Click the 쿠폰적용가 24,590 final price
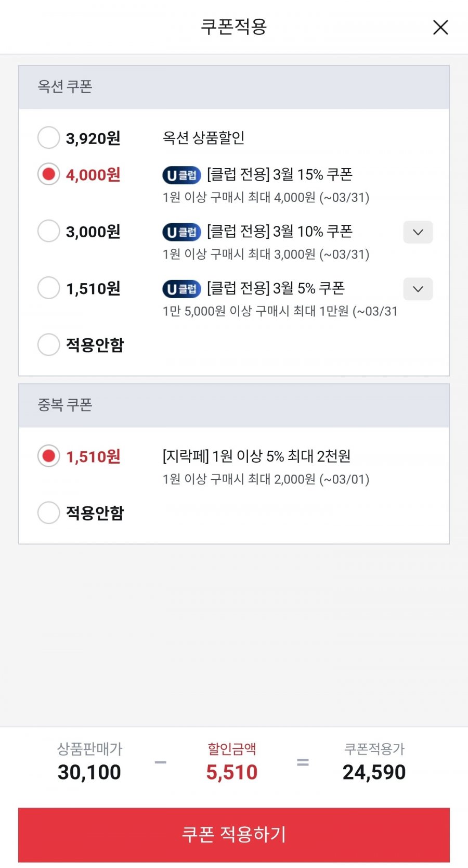The image size is (468, 868). [374, 772]
